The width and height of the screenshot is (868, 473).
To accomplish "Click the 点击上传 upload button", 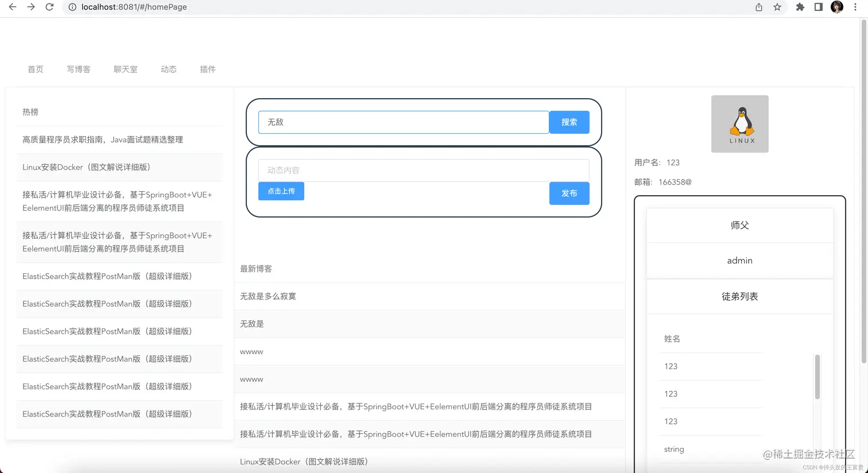I will tap(281, 191).
